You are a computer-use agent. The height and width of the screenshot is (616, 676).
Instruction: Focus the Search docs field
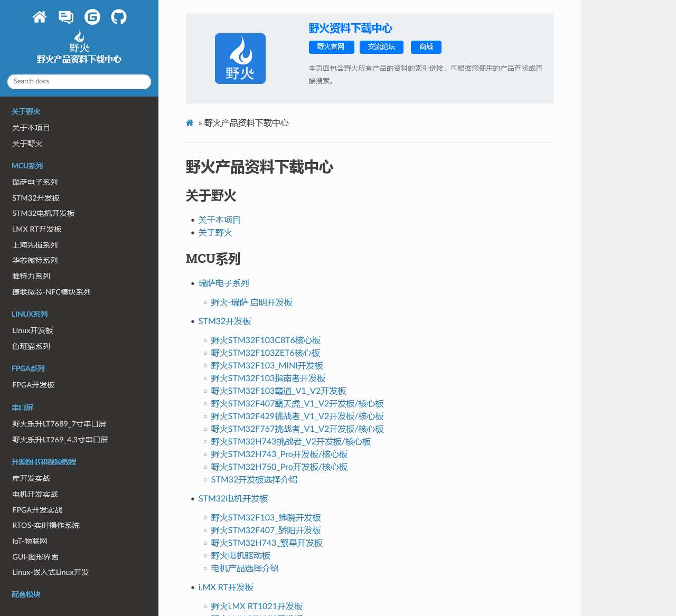pyautogui.click(x=79, y=81)
